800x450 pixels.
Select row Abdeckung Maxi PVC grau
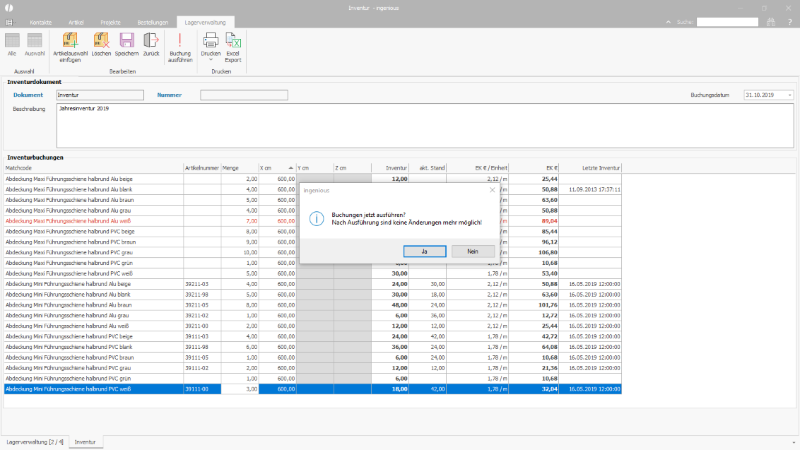tap(313, 253)
